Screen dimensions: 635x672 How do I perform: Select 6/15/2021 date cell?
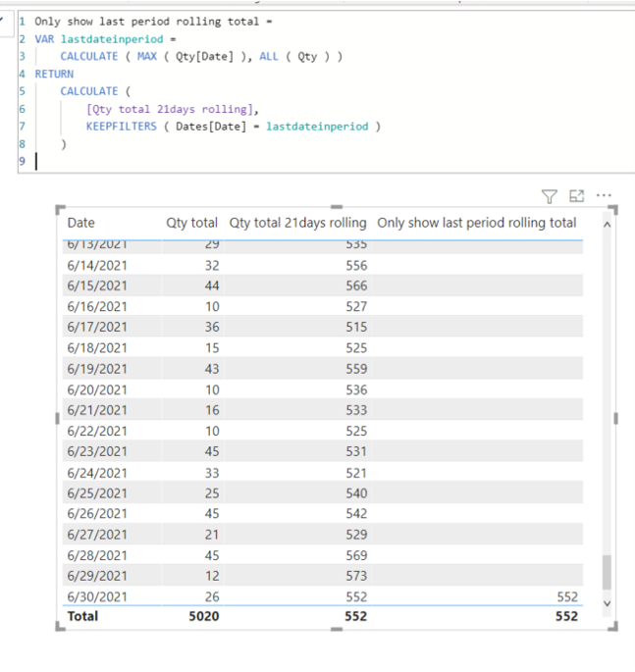(x=97, y=285)
